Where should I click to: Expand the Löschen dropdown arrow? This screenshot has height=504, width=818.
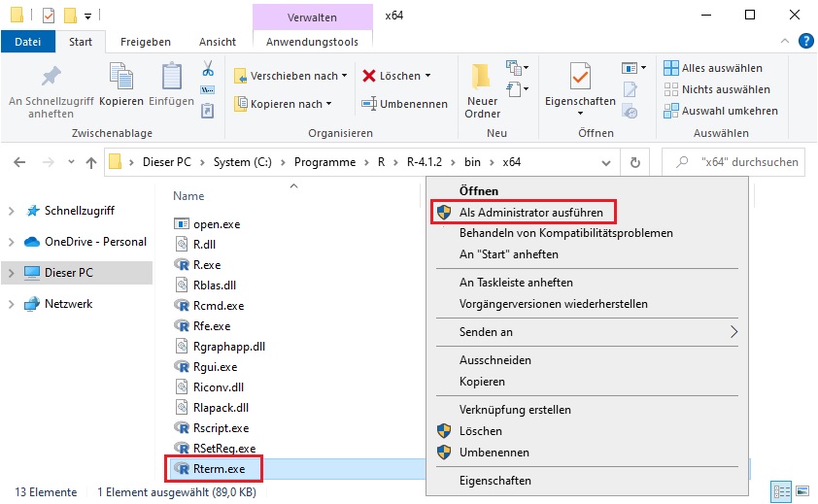coord(428,76)
